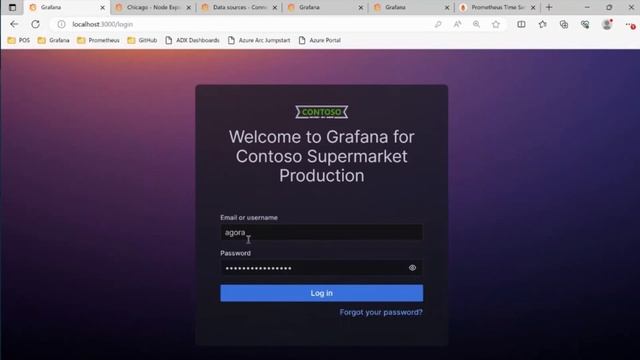The image size is (640, 360).
Task: Open the saved passwords key icon
Action: pos(438,24)
